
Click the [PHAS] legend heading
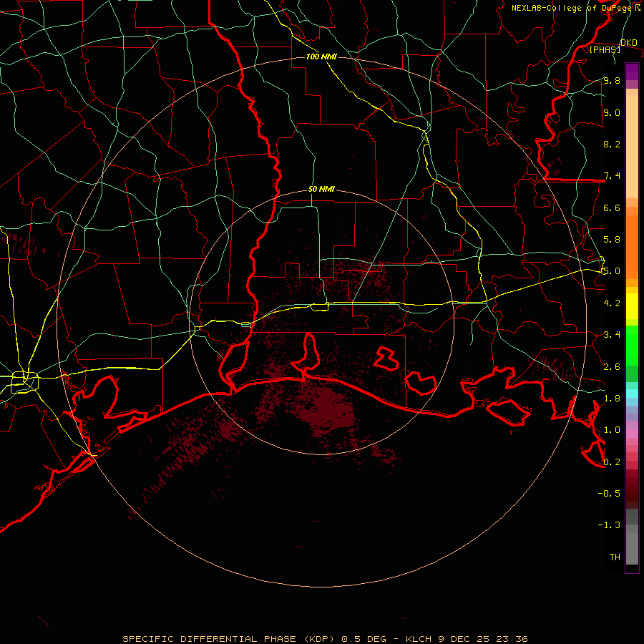605,49
